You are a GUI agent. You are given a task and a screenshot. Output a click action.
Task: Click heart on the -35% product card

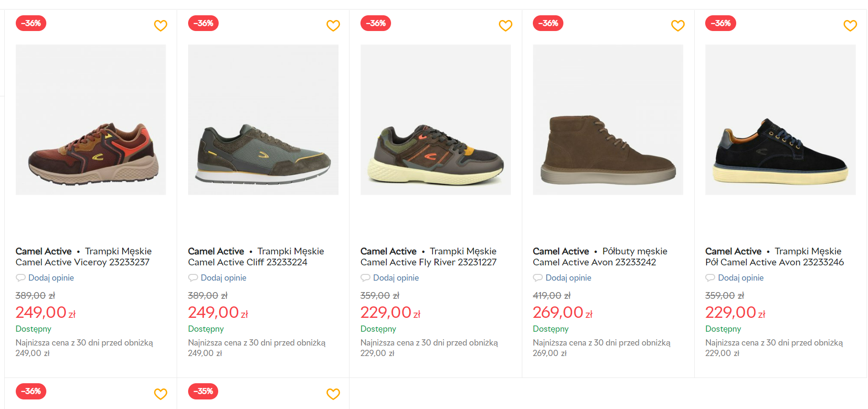(333, 394)
